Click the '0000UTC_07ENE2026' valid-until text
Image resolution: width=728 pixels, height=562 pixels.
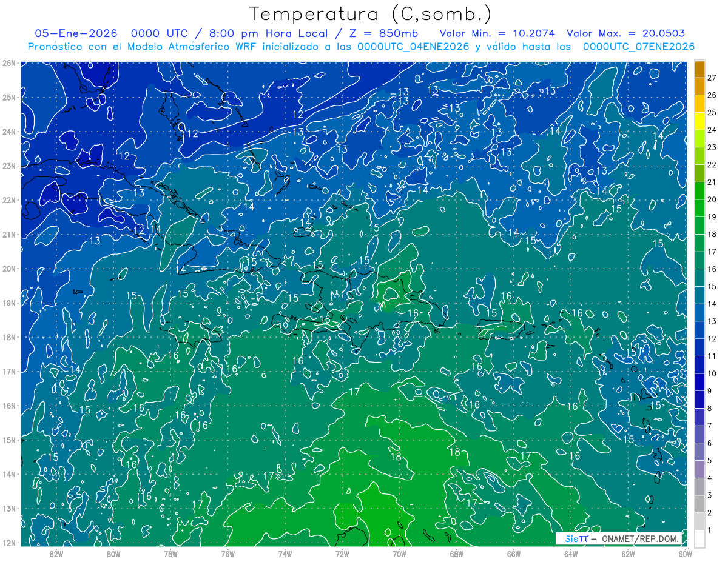[x=639, y=46]
